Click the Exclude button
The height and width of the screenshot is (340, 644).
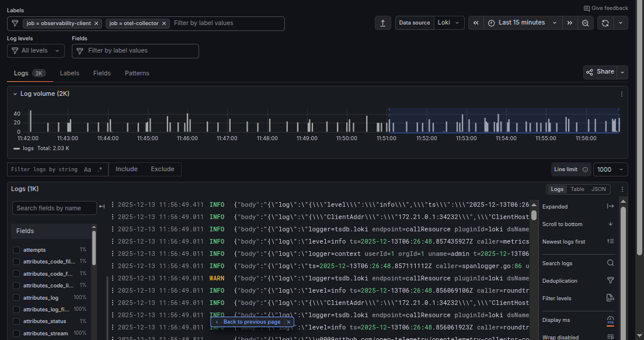tap(163, 169)
